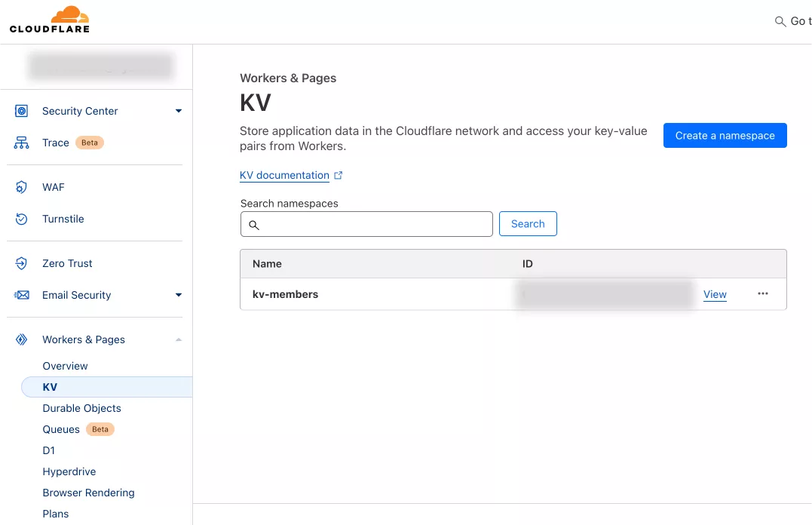Open the three-dot menu for kv-members
The height and width of the screenshot is (525, 812).
763,294
